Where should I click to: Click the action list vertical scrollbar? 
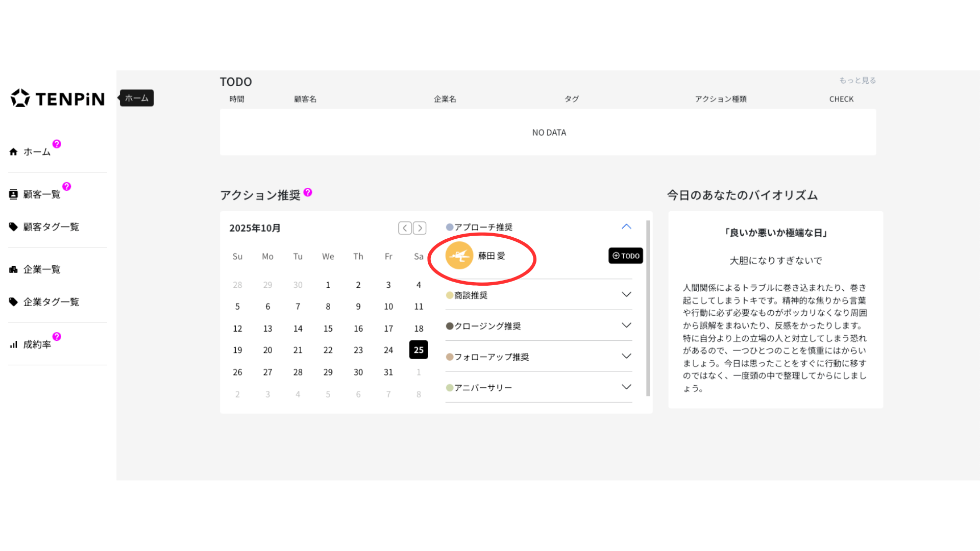pos(648,308)
